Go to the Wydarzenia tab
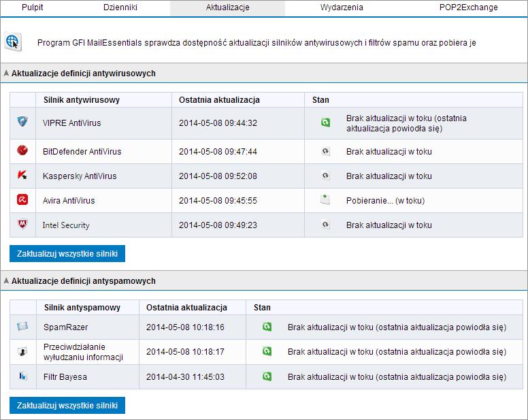The height and width of the screenshot is (420, 528). point(342,7)
